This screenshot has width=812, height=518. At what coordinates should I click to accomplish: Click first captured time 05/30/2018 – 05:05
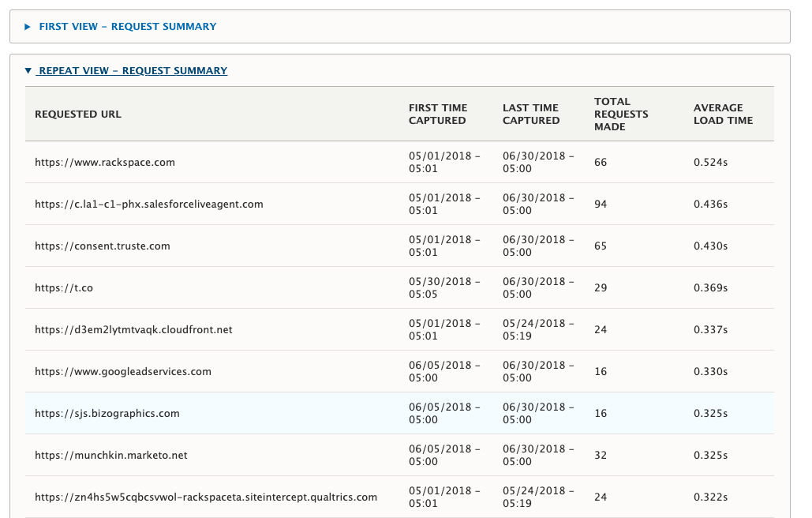click(x=444, y=288)
